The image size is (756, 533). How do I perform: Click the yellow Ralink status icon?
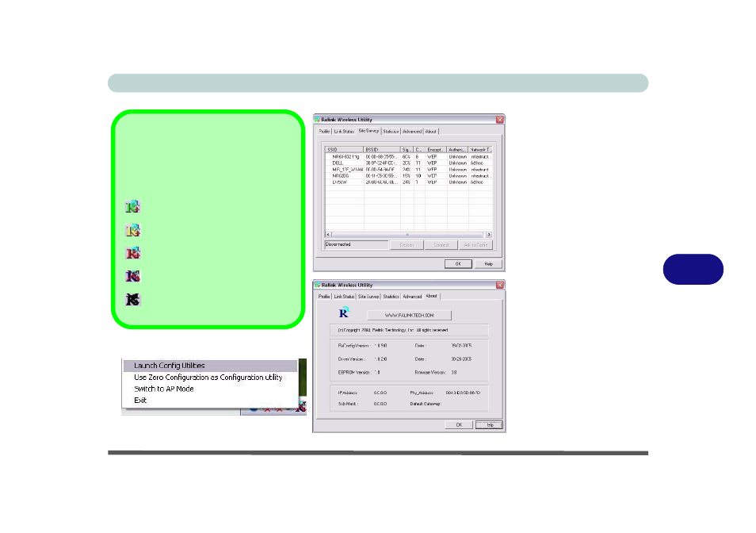click(132, 230)
